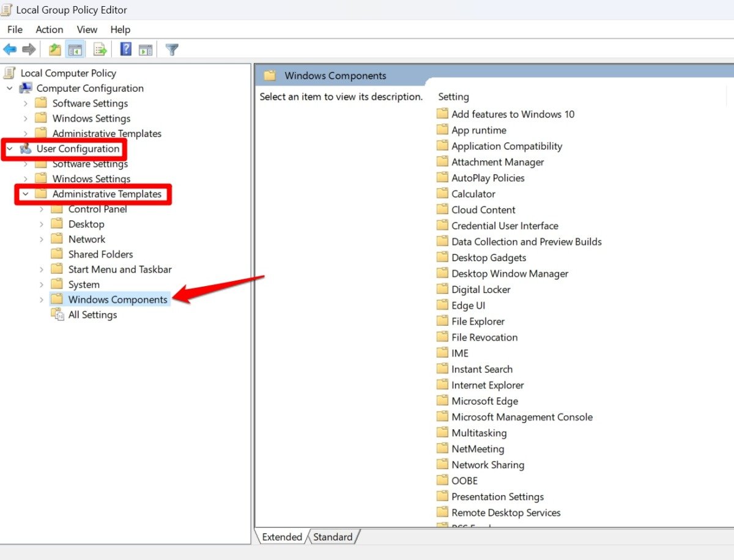Click the folder icon beside Shared Folders in the tree

(57, 254)
